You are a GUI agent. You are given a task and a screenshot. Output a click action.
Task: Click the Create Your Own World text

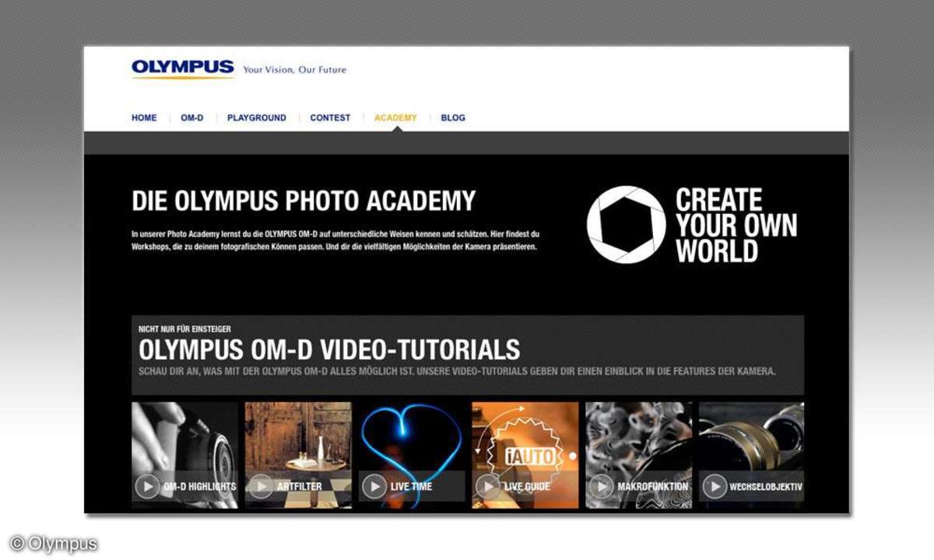click(736, 225)
